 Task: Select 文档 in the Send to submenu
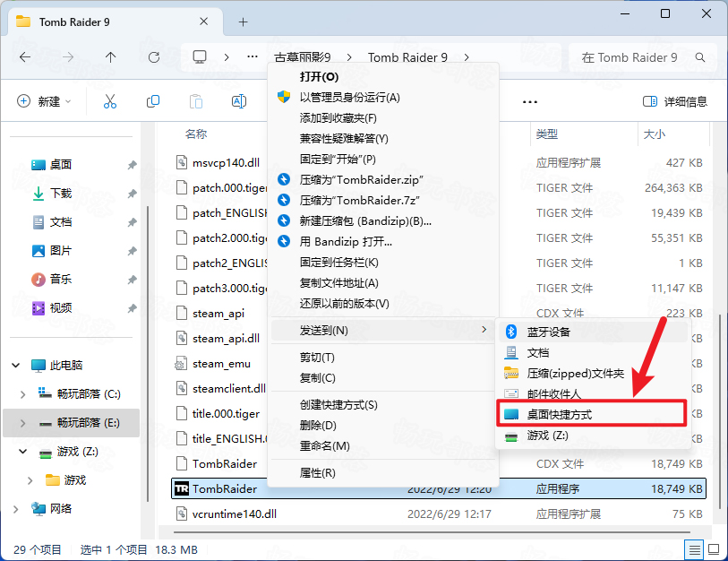(594, 353)
